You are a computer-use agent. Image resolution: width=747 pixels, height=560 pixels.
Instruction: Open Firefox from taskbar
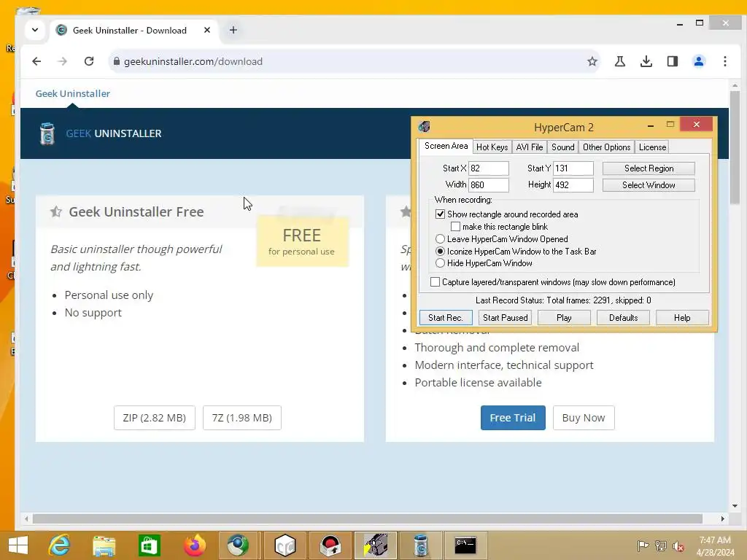[194, 545]
